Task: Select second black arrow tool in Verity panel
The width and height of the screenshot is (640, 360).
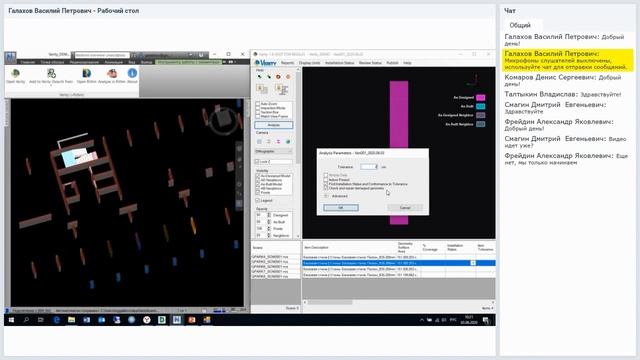Action: [269, 77]
